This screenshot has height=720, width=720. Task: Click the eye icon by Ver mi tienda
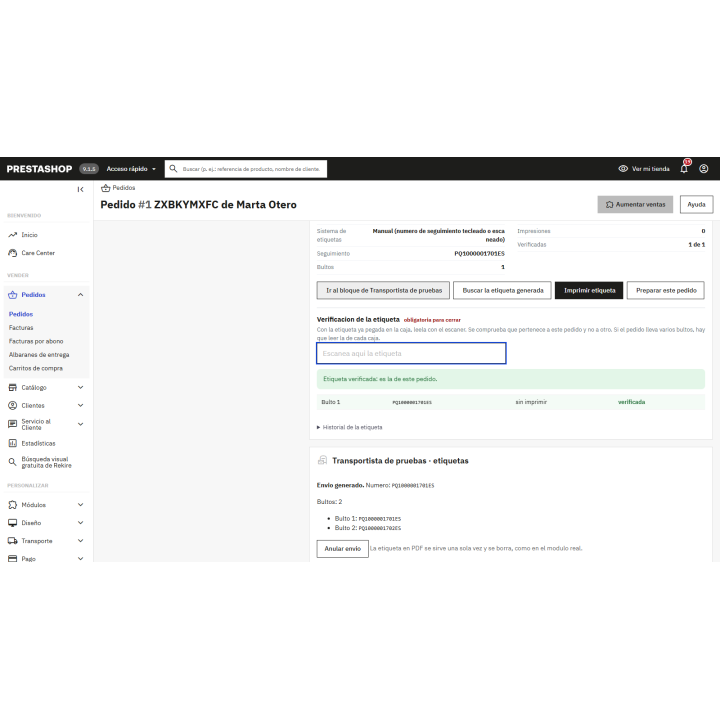pos(623,169)
